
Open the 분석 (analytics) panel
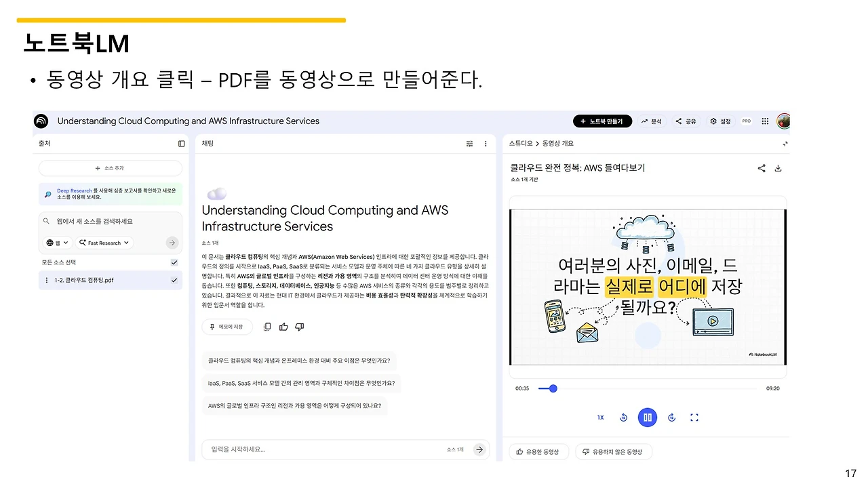coord(652,121)
